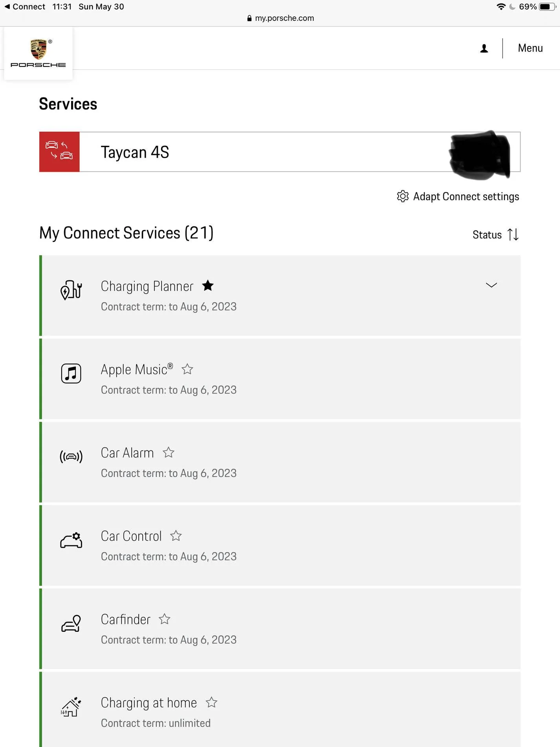
Task: Click the Charging at home house icon
Action: [x=71, y=707]
